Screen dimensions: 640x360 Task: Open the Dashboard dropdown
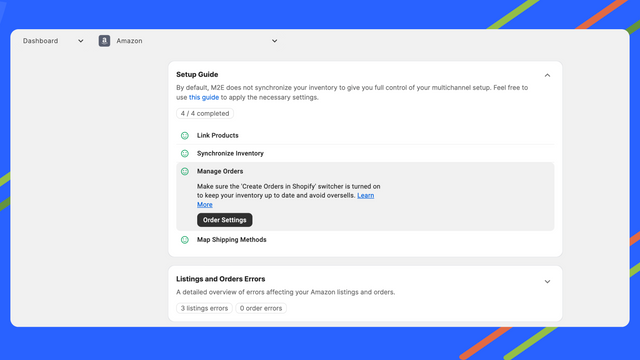[x=53, y=41]
